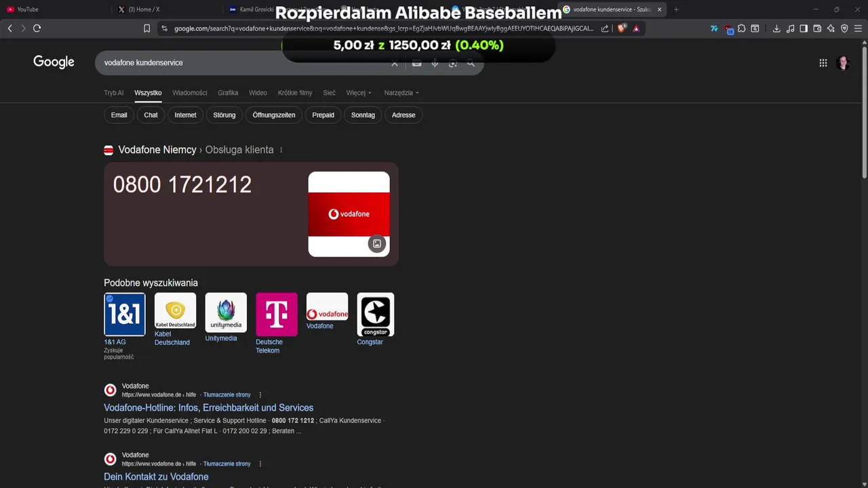868x488 pixels.
Task: Expand the Więcej dropdown
Action: (359, 93)
